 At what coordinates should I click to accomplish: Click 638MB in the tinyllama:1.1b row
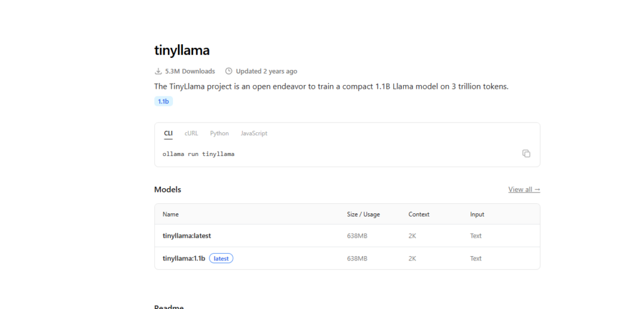(357, 259)
